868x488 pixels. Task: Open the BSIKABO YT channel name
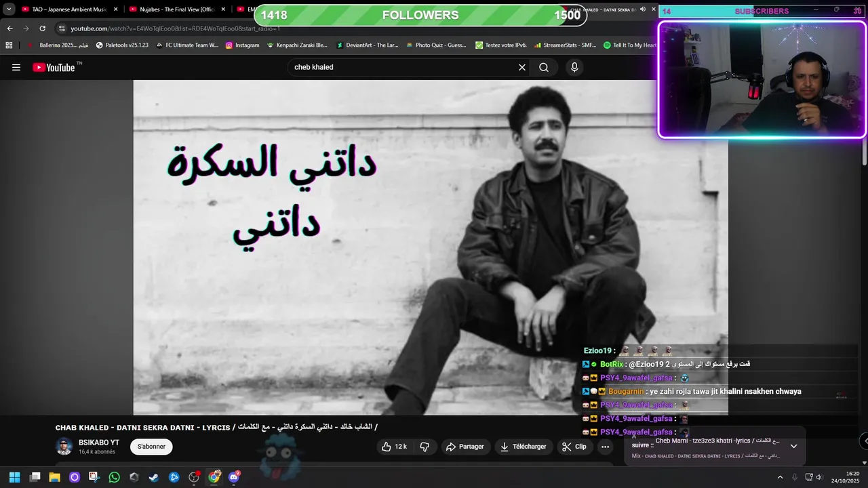point(99,443)
